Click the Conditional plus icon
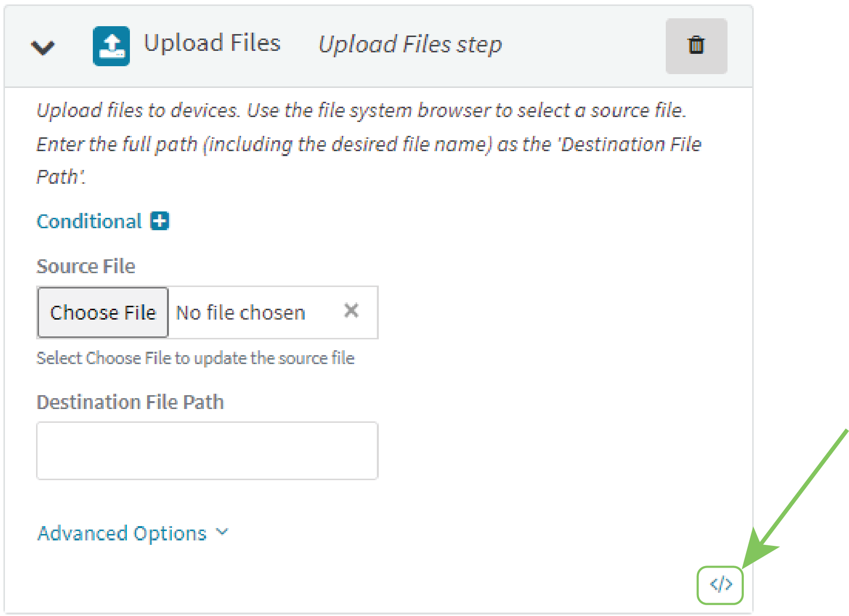 160,221
